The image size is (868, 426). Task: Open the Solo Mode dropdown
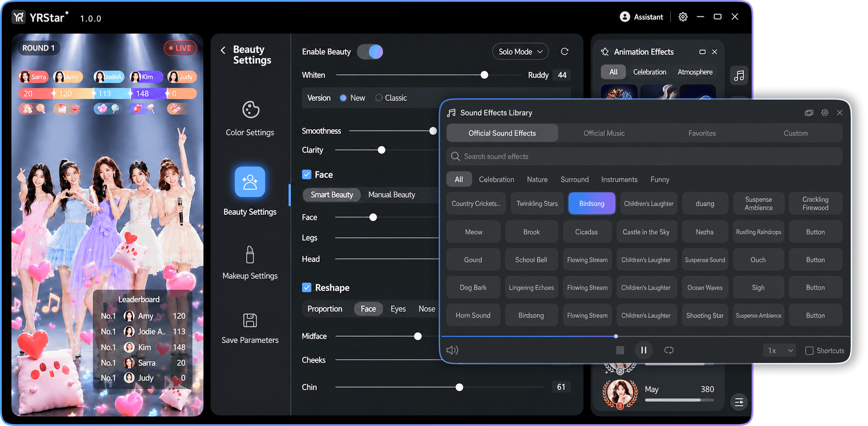(520, 52)
